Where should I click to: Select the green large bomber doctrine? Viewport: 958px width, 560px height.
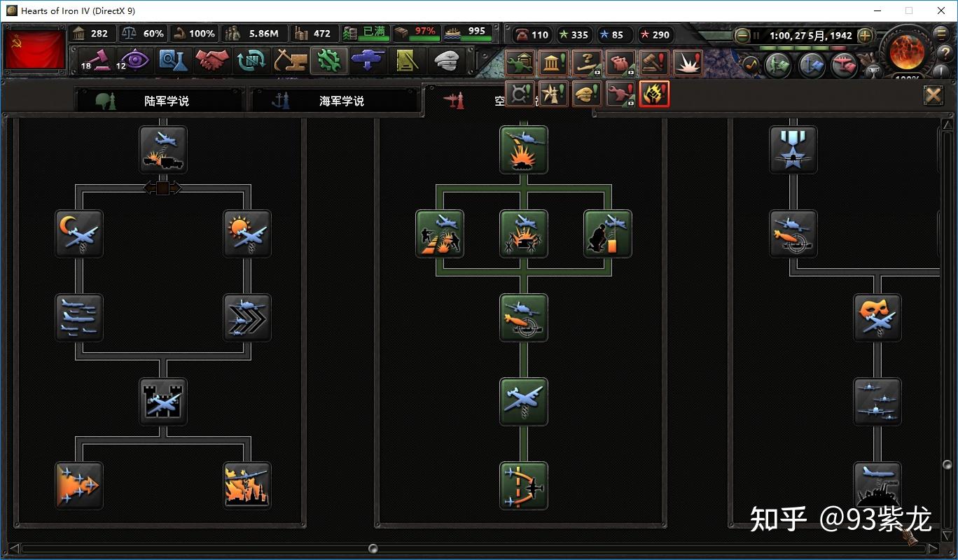pyautogui.click(x=524, y=402)
